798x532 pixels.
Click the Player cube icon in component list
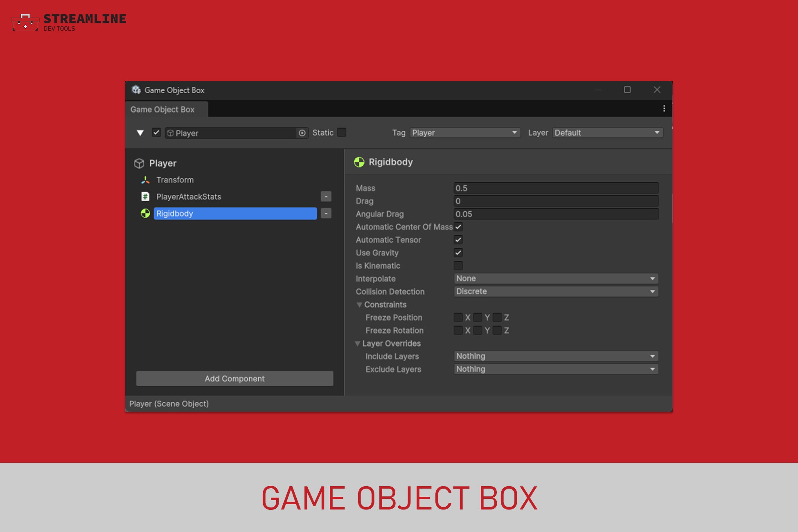pyautogui.click(x=139, y=163)
